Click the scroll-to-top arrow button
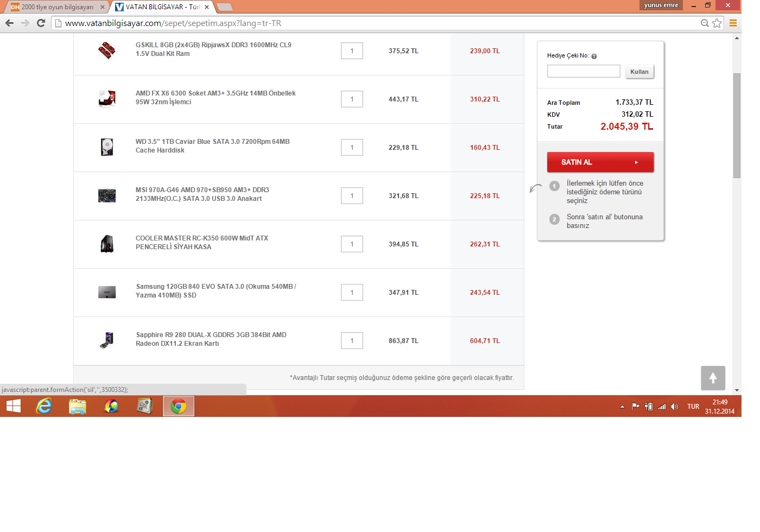 (713, 378)
